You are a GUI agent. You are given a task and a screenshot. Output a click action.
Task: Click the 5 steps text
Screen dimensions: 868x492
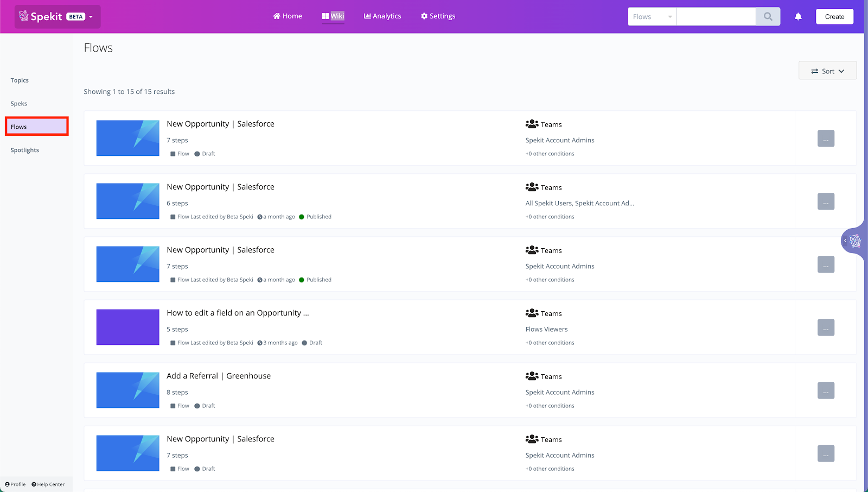tap(177, 329)
